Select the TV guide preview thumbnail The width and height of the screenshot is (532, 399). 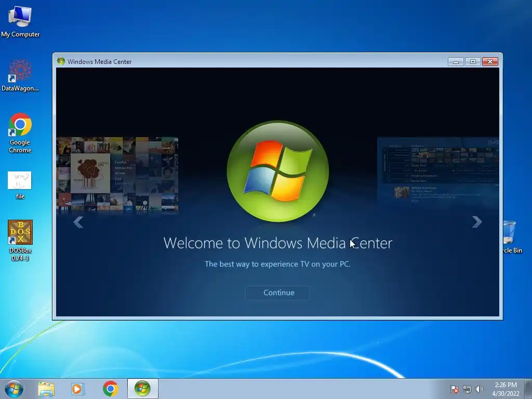click(438, 170)
